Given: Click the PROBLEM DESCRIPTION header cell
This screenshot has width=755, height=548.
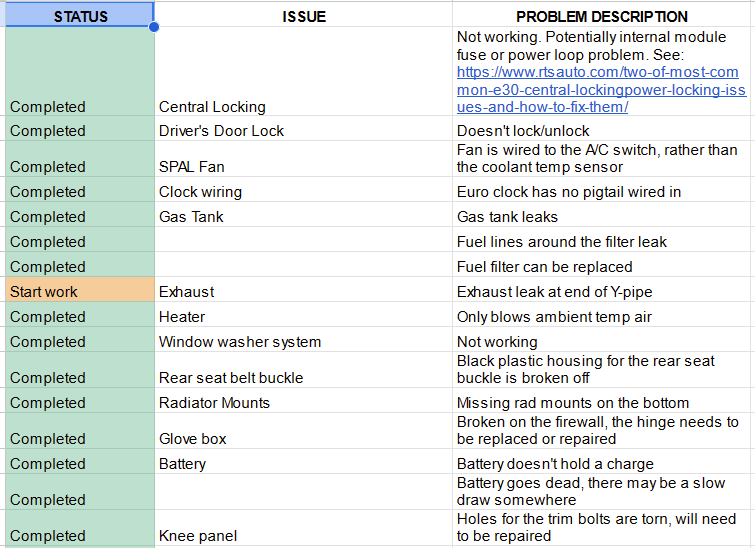Looking at the screenshot, I should pos(602,15).
